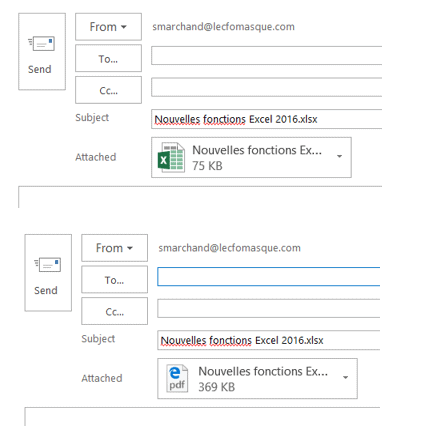The width and height of the screenshot is (435, 433).
Task: Click the message body of bottom email
Action: point(202,417)
